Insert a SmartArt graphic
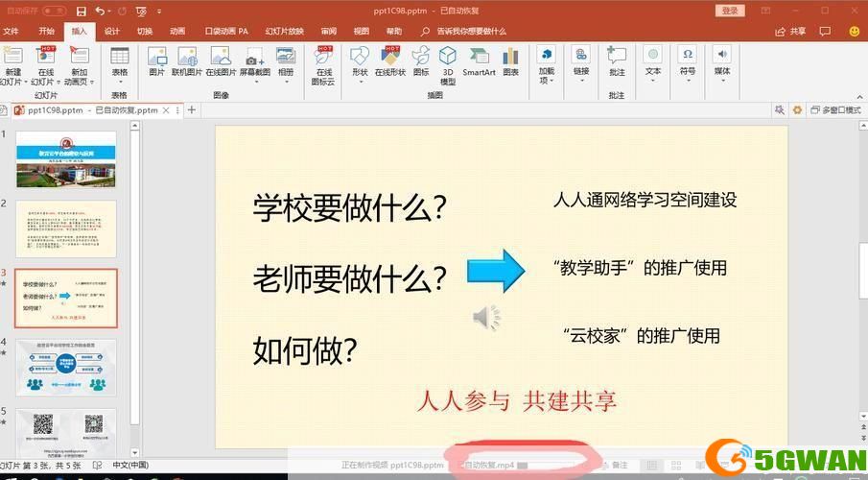This screenshot has width=868, height=480. pos(479,56)
